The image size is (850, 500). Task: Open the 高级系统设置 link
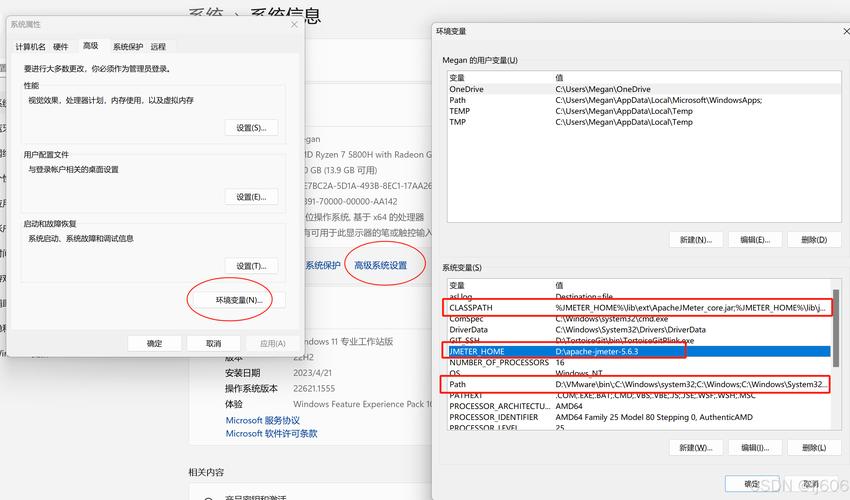381,265
